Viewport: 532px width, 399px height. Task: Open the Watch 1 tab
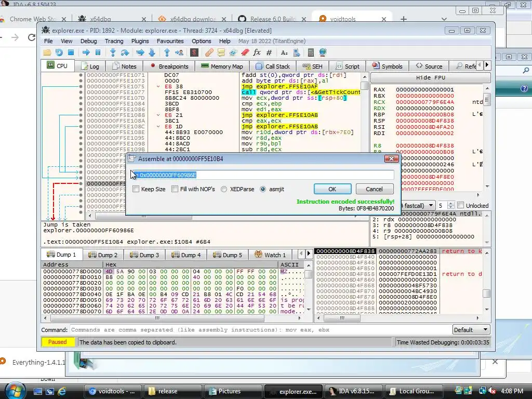click(x=270, y=255)
